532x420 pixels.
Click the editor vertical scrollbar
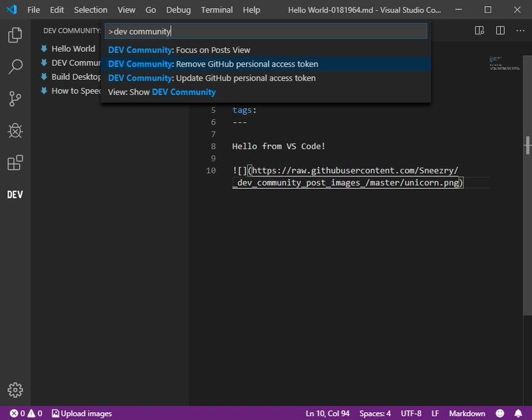(527, 185)
